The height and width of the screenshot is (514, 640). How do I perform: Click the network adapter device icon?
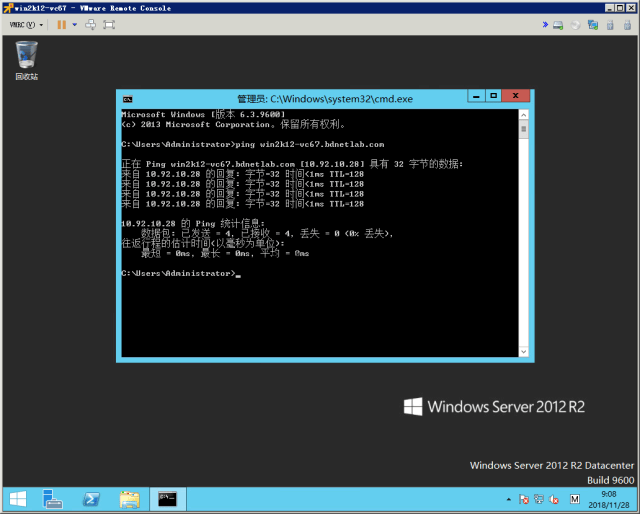593,25
